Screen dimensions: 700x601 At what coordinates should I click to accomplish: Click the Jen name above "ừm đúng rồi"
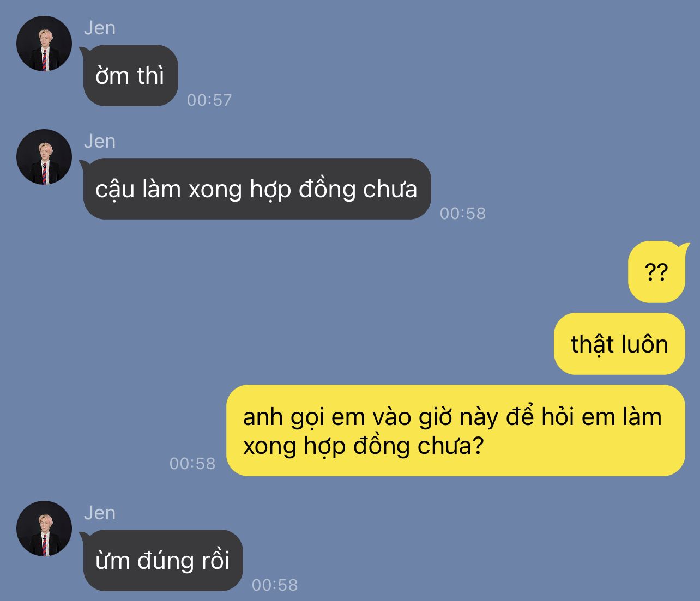click(100, 513)
